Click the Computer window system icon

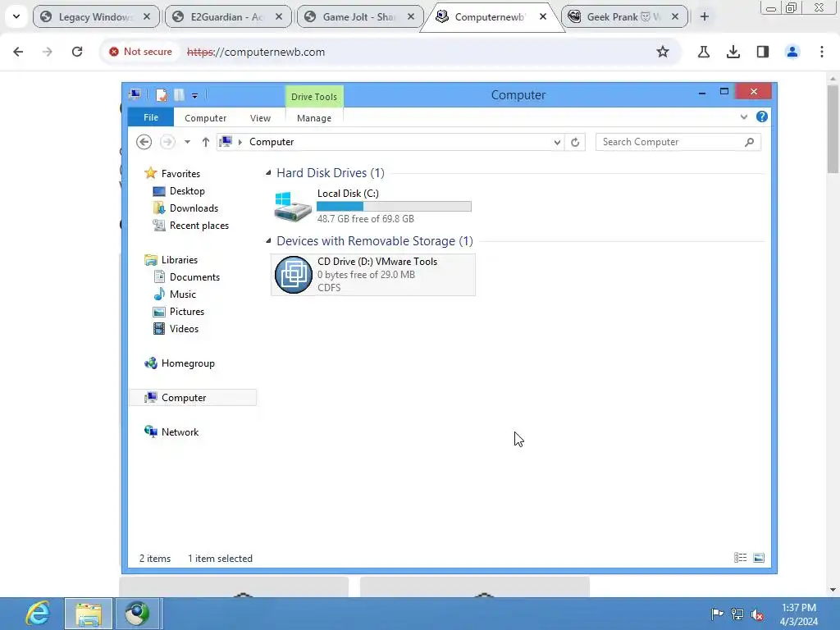135,95
